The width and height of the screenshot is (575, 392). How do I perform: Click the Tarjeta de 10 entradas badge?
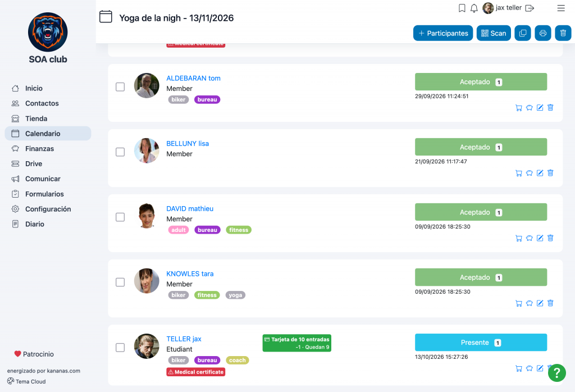click(296, 343)
